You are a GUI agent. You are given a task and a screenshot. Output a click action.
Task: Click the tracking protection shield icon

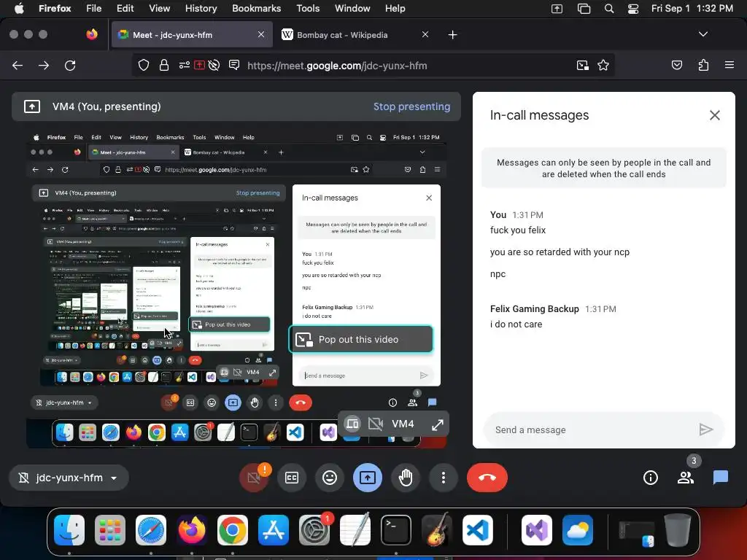[144, 65]
